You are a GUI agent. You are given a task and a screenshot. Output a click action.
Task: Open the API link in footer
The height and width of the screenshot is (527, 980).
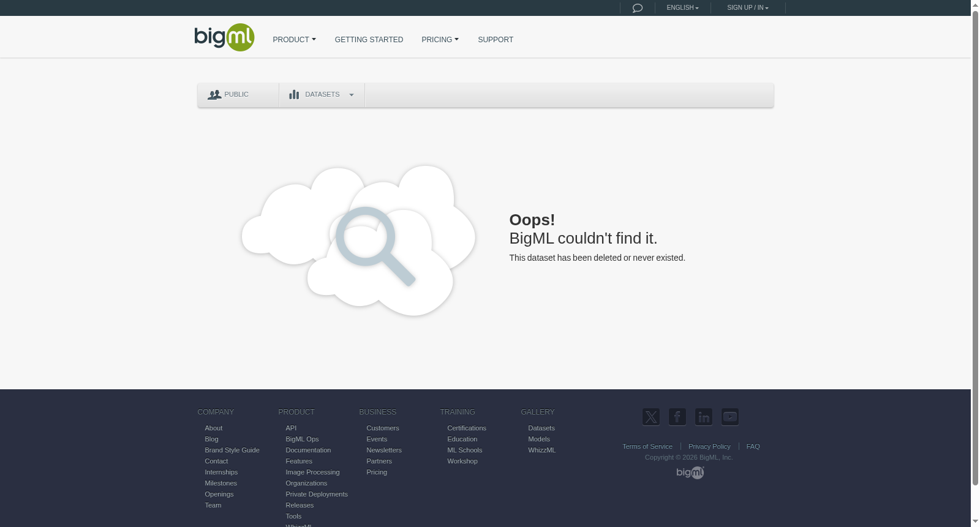point(291,428)
